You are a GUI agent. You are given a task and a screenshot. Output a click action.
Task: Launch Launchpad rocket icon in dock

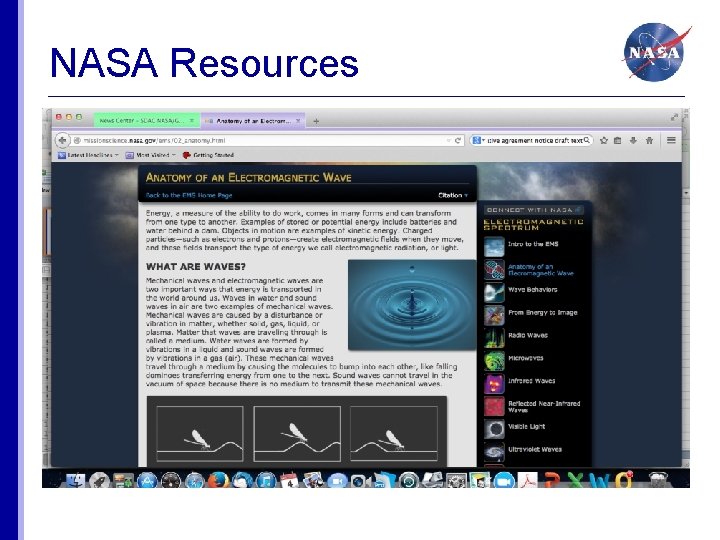[99, 480]
